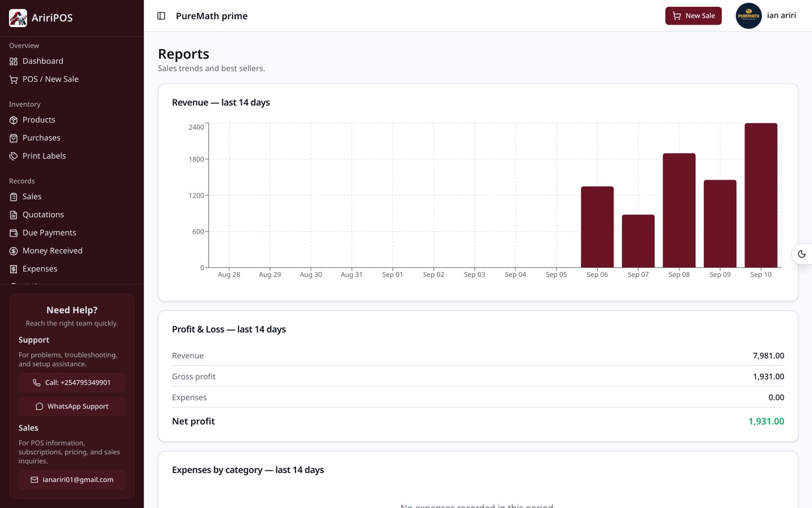The image size is (812, 508).
Task: Click the Sep 01 axis label
Action: [392, 274]
